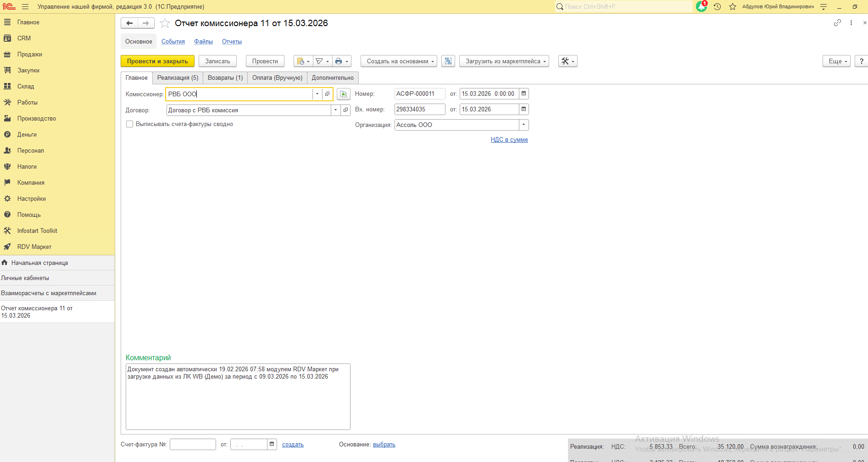
Task: Open the Деньги section
Action: pos(27,134)
